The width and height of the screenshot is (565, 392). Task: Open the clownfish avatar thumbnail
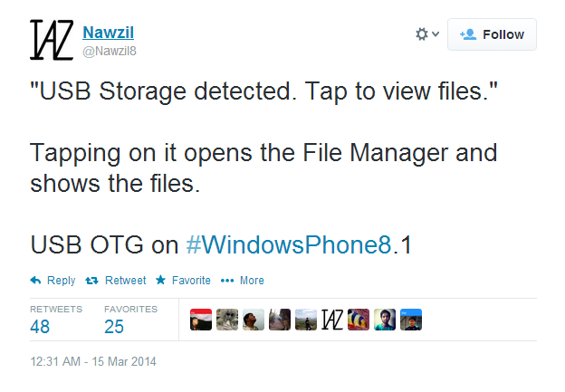pyautogui.click(x=359, y=320)
